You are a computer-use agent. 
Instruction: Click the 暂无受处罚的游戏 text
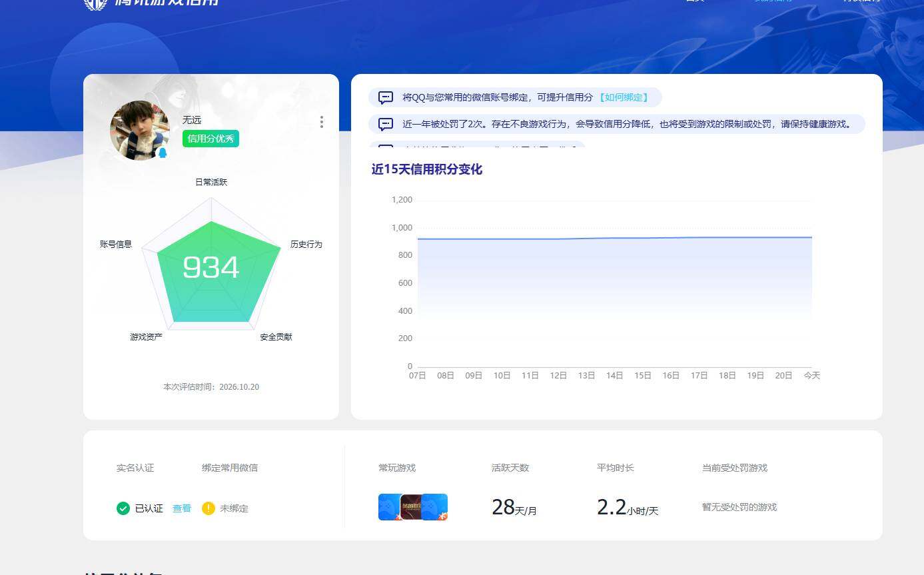point(739,507)
